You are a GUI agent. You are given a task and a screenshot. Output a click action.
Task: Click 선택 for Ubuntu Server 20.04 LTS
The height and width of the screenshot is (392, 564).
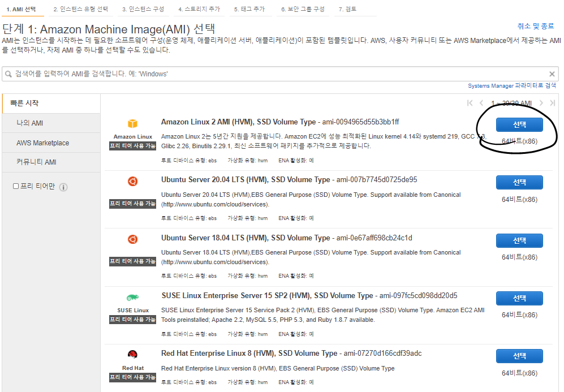point(519,183)
